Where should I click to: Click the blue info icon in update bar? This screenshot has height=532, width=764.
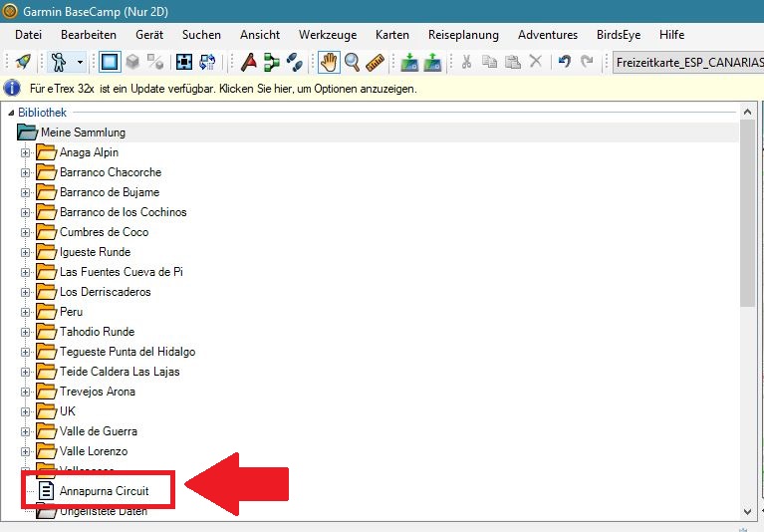pos(12,89)
